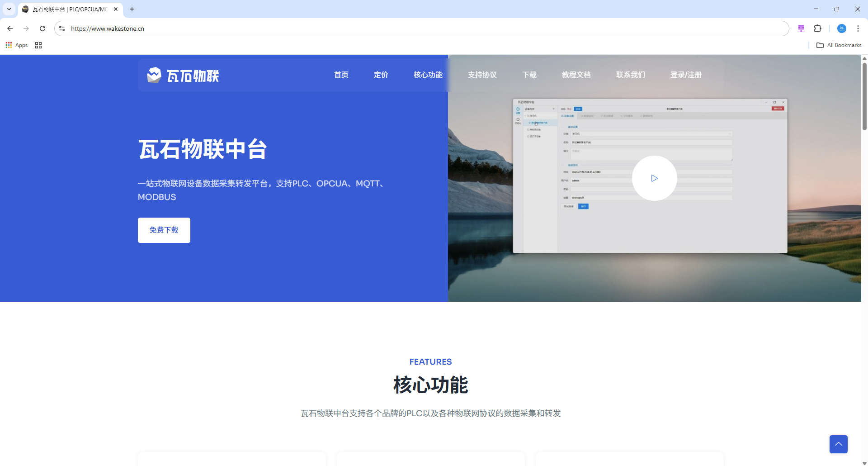This screenshot has width=868, height=466.
Task: Select 教程文档 in the navigation bar
Action: point(576,75)
